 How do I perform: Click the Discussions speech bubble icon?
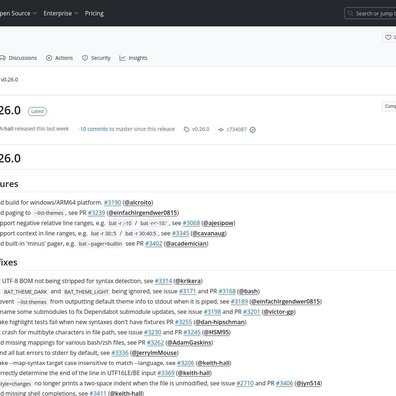click(x=3, y=58)
